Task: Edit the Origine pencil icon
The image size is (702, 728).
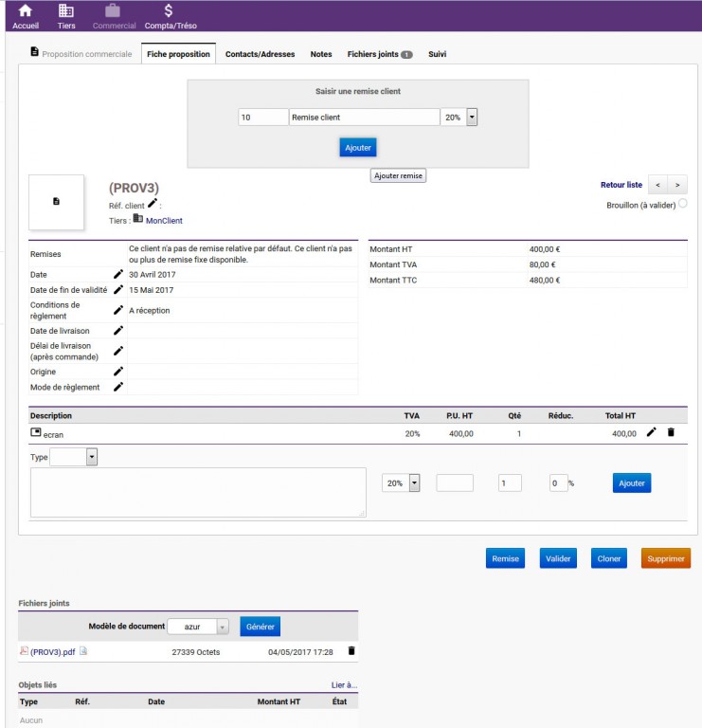Action: coord(118,372)
